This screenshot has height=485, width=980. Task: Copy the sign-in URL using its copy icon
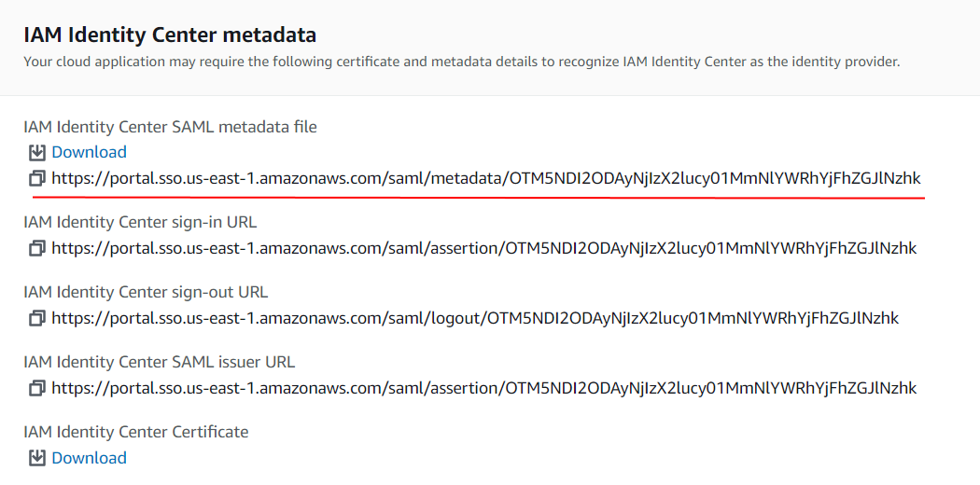coord(37,248)
